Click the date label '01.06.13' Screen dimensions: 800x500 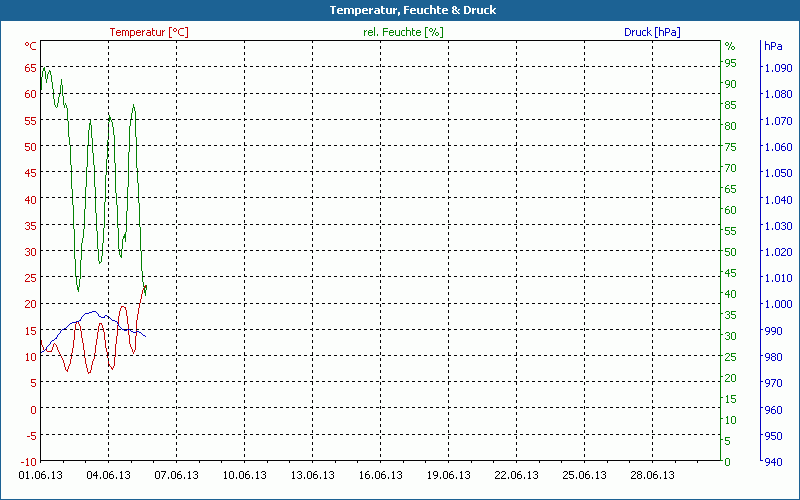(x=40, y=475)
